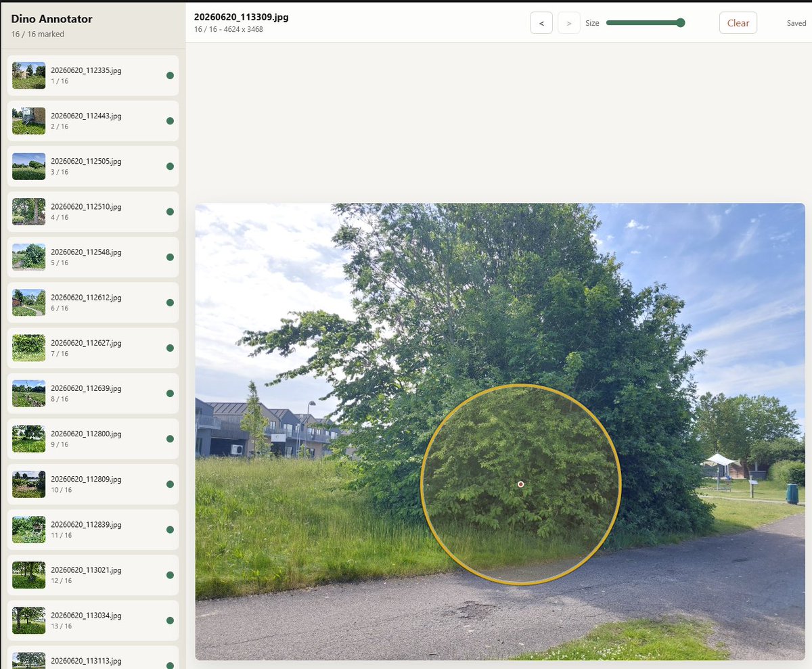This screenshot has height=669, width=812.
Task: Open thumbnail of 20260620_112443.jpg
Action: coord(28,121)
